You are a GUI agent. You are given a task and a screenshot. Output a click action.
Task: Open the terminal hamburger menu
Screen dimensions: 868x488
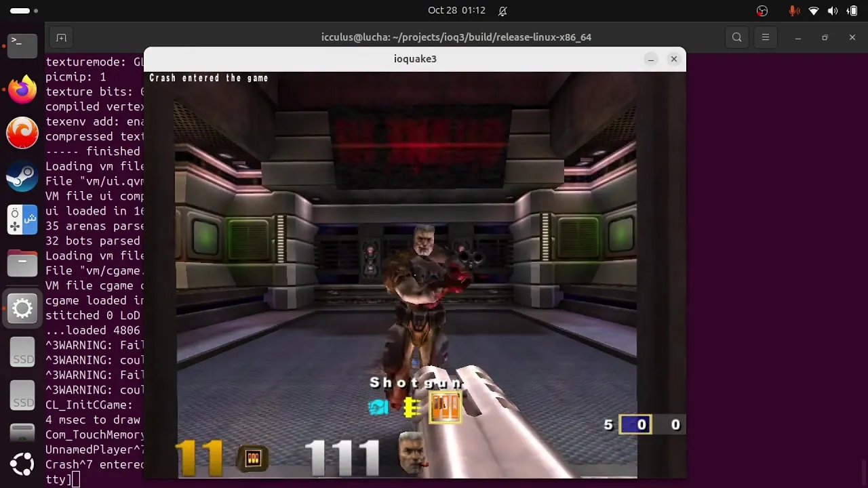[766, 37]
